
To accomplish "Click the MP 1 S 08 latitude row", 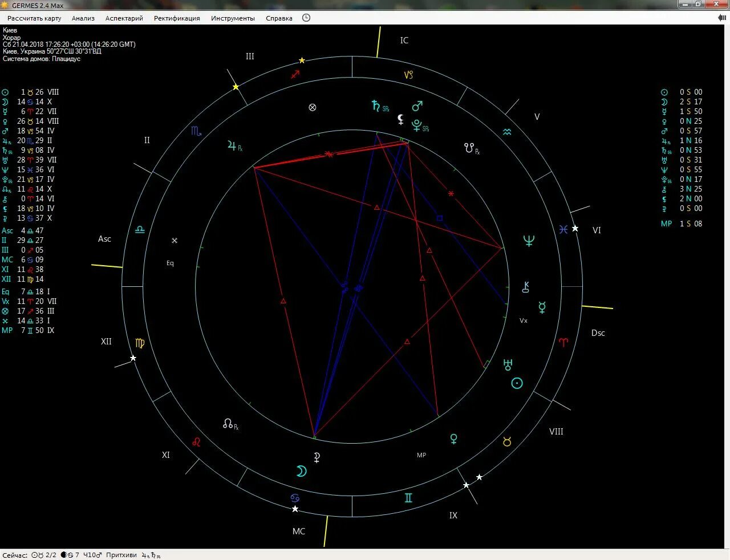I will point(682,224).
